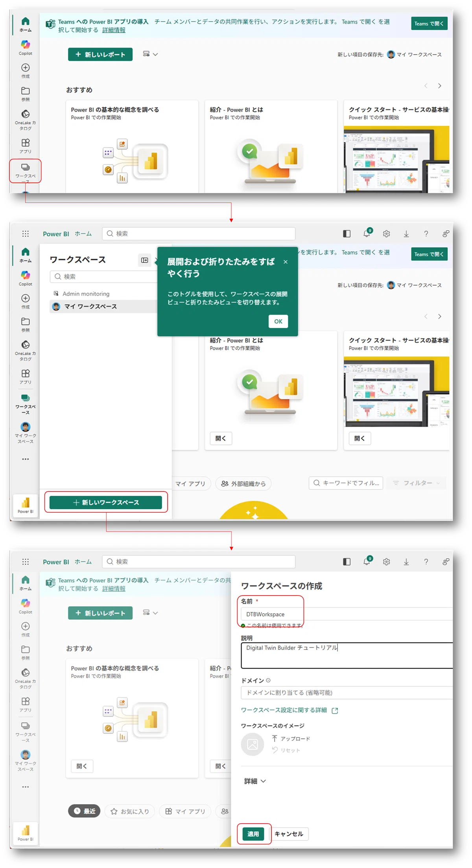This screenshot has width=472, height=868.
Task: Open the notifications bell in the second screenshot
Action: [367, 234]
